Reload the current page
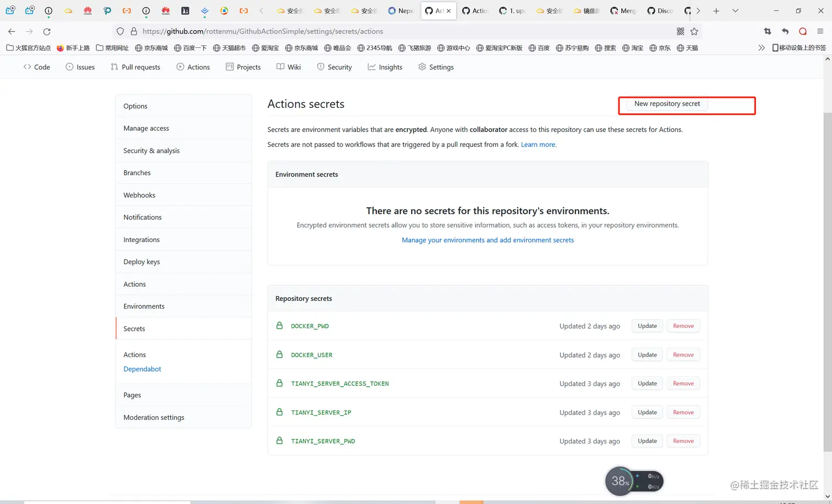832x504 pixels. click(47, 31)
